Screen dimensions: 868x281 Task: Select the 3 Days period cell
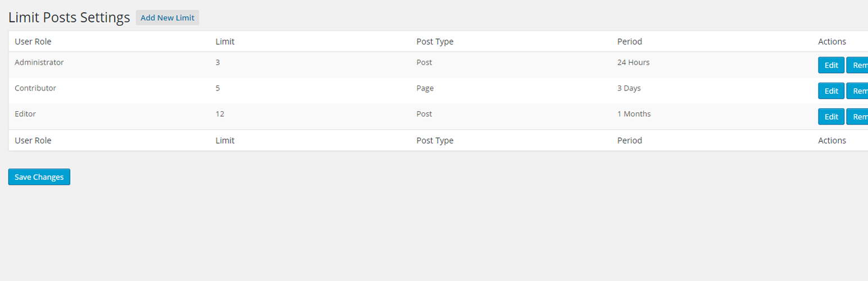point(629,88)
